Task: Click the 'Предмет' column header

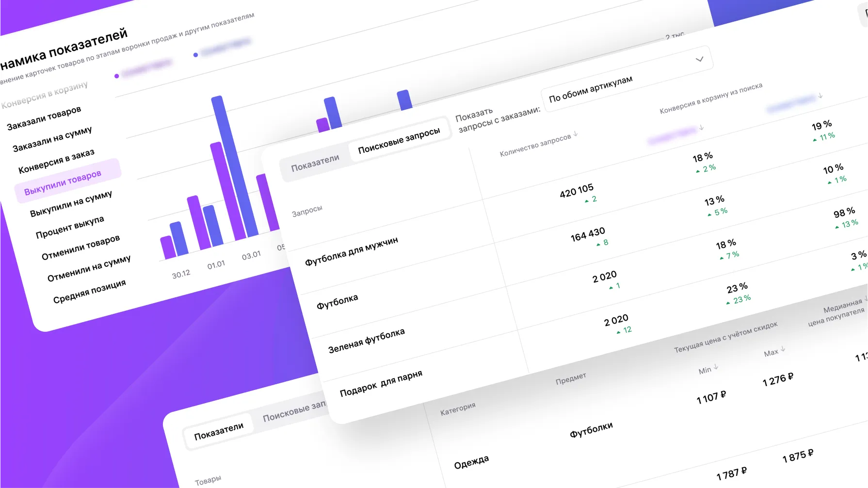Action: click(571, 378)
